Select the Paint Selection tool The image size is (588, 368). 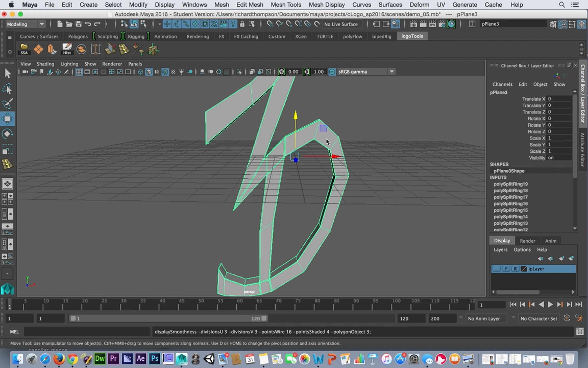pyautogui.click(x=7, y=104)
